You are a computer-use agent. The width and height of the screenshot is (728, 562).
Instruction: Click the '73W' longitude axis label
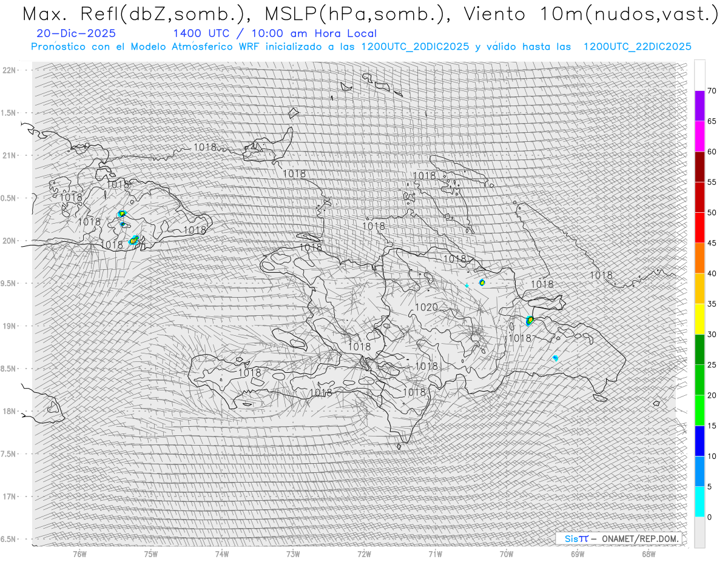click(293, 554)
